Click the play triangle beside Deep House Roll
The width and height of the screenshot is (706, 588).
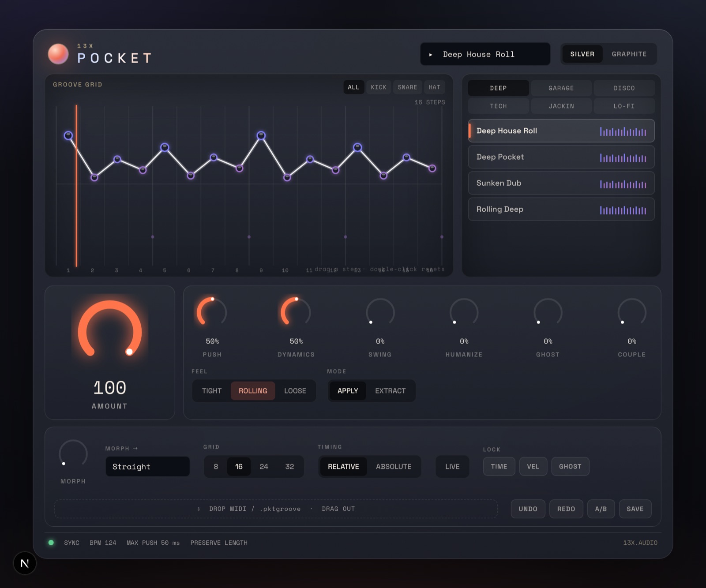[x=431, y=55]
